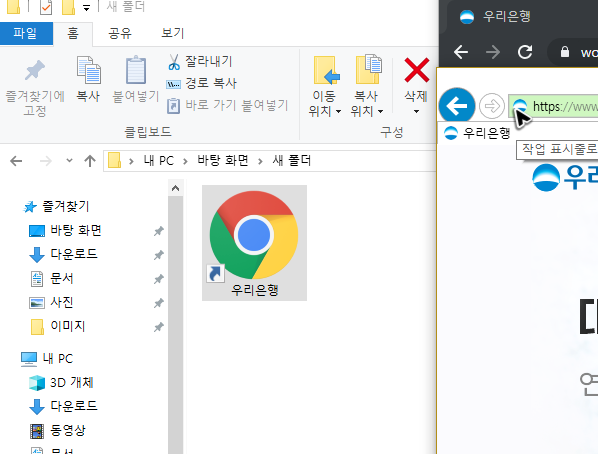Screen dimensions: 598x454
Task: Open pinned 다운로드 under 즐겨찾기
Action: (x=63, y=254)
